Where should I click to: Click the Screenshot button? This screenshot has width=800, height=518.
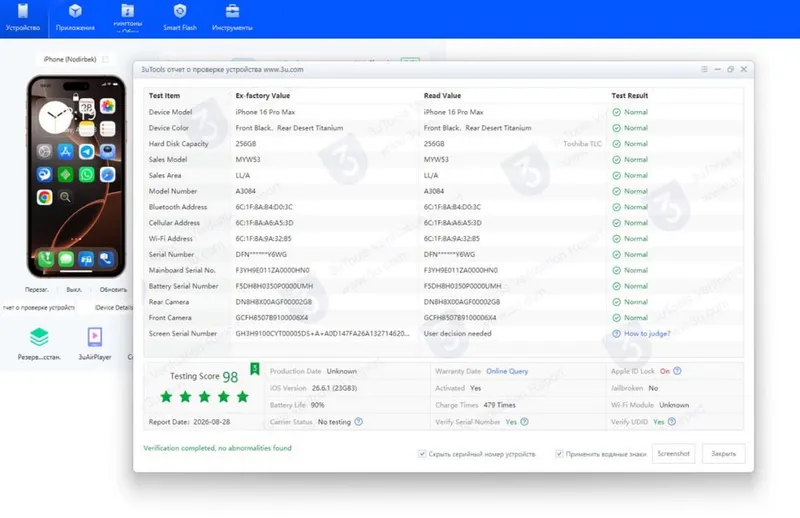[673, 454]
